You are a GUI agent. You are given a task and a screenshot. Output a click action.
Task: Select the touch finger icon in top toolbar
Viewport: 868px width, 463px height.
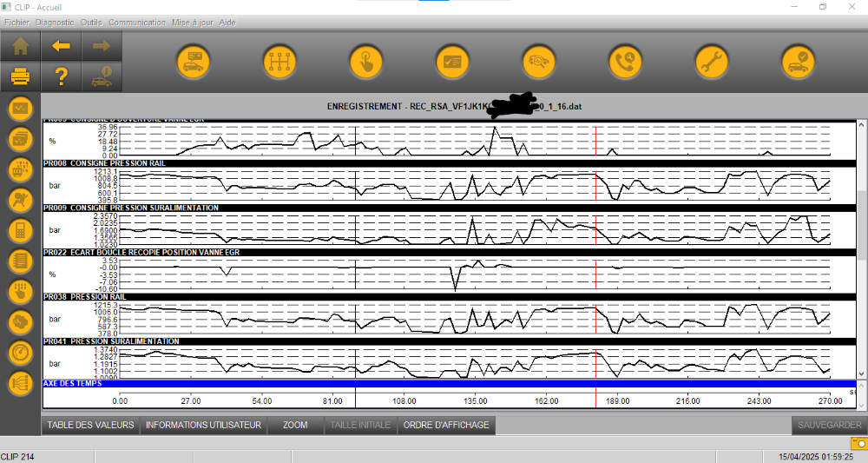(365, 62)
